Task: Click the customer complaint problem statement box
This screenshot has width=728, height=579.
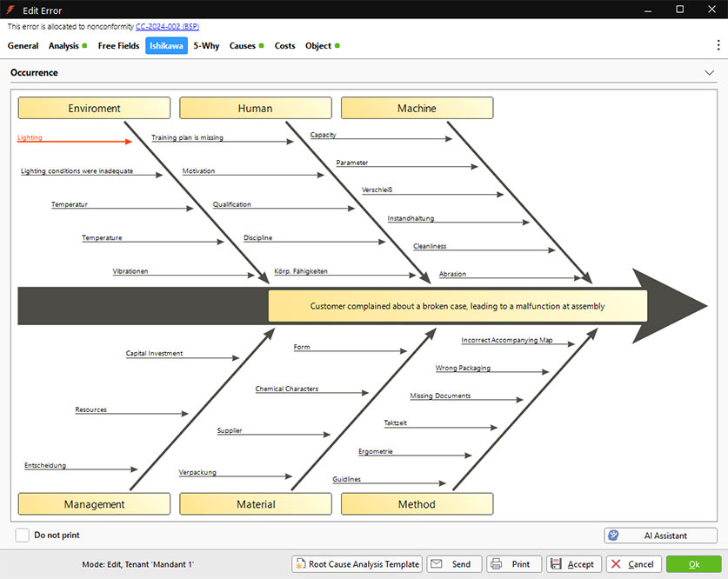Action: [x=458, y=306]
